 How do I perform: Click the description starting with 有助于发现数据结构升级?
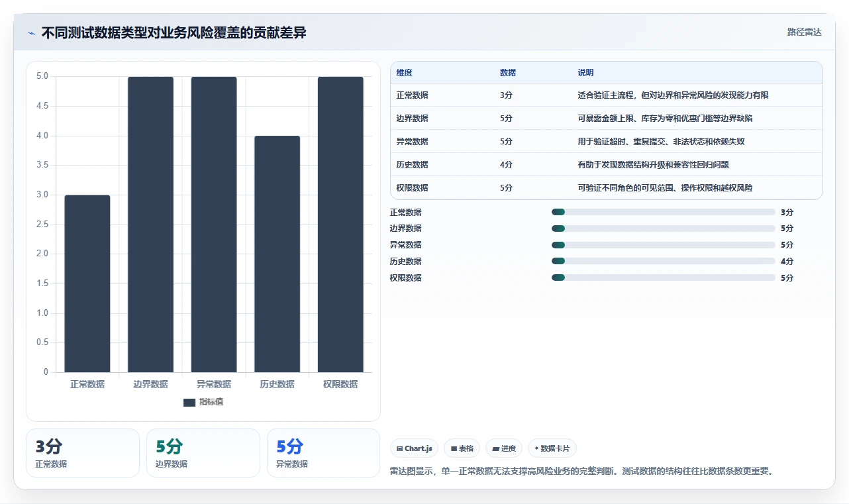[653, 165]
